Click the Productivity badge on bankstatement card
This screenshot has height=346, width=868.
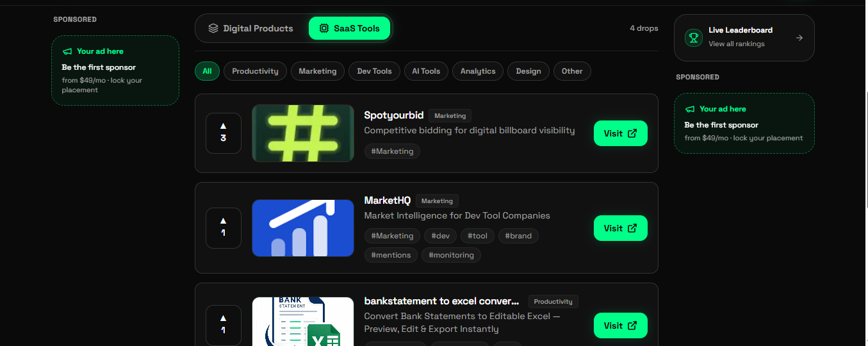(x=553, y=302)
